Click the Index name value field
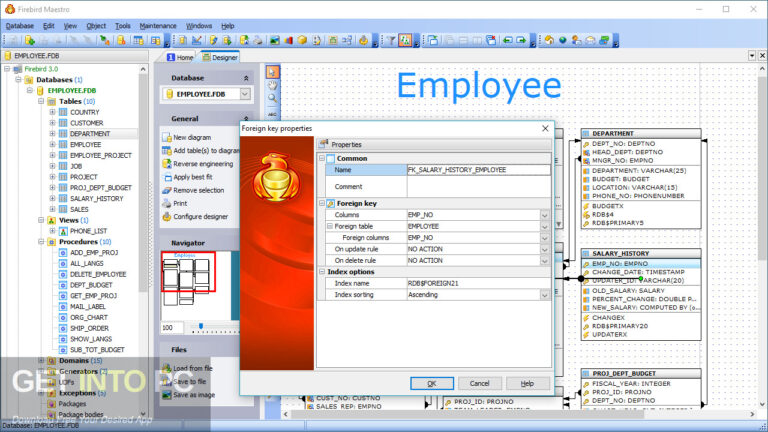Viewport: 768px width, 432px height. [478, 284]
